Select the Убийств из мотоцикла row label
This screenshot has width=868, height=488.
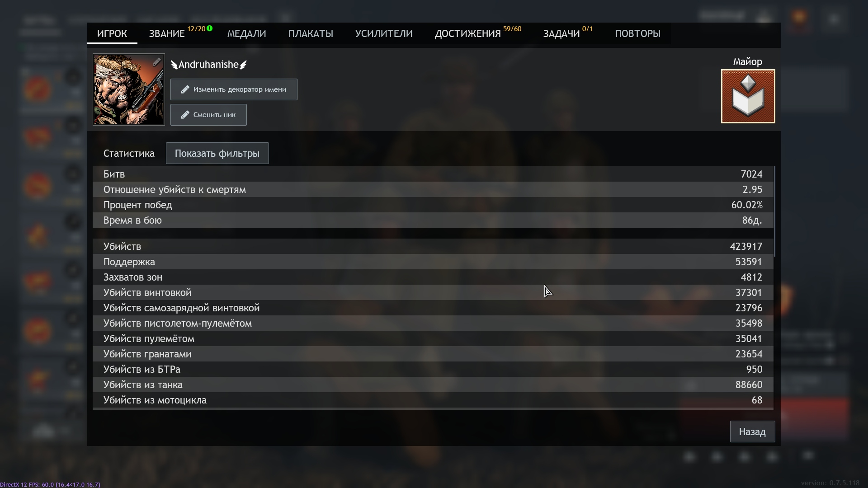[155, 400]
